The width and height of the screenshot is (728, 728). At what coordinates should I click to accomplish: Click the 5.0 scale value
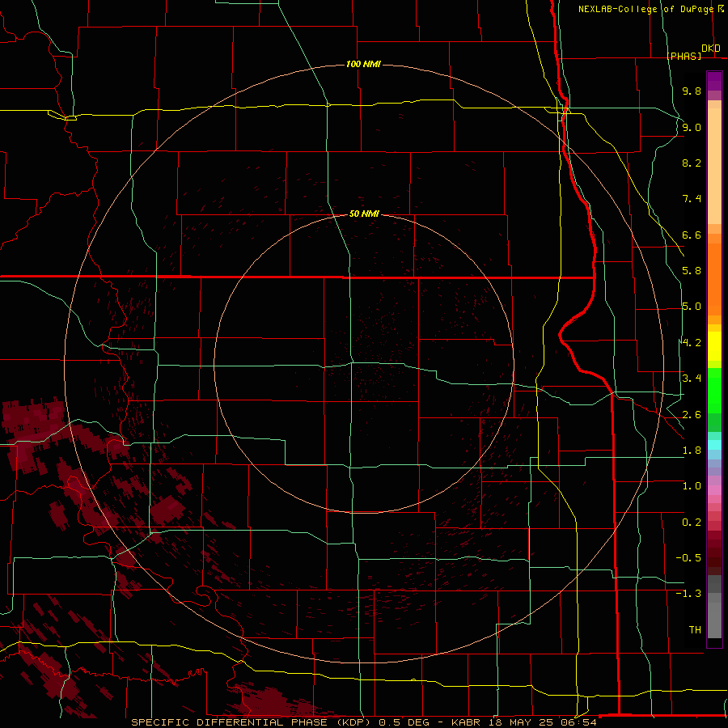(x=692, y=307)
